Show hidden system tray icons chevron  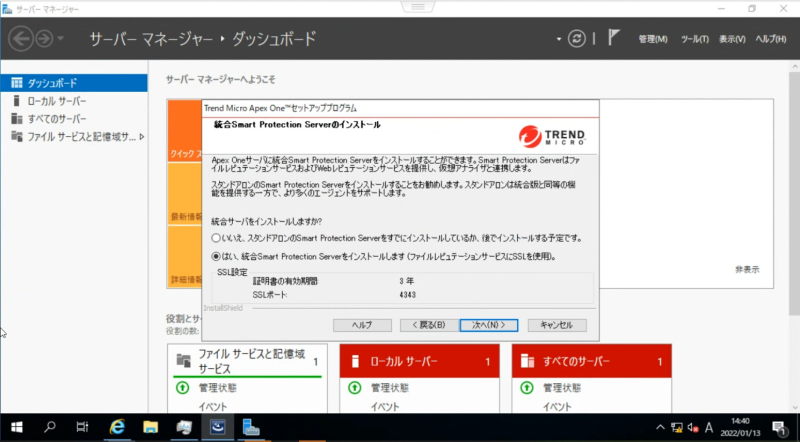[660, 428]
